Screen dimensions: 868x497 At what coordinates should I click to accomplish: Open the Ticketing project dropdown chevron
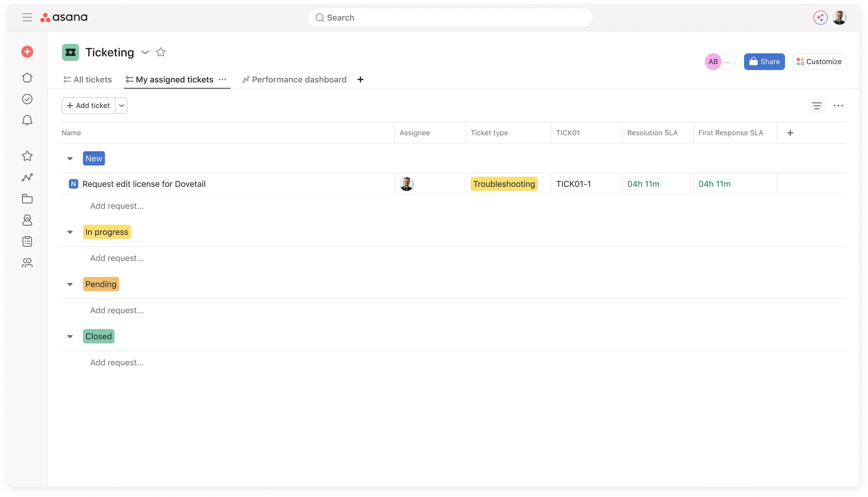pos(145,52)
